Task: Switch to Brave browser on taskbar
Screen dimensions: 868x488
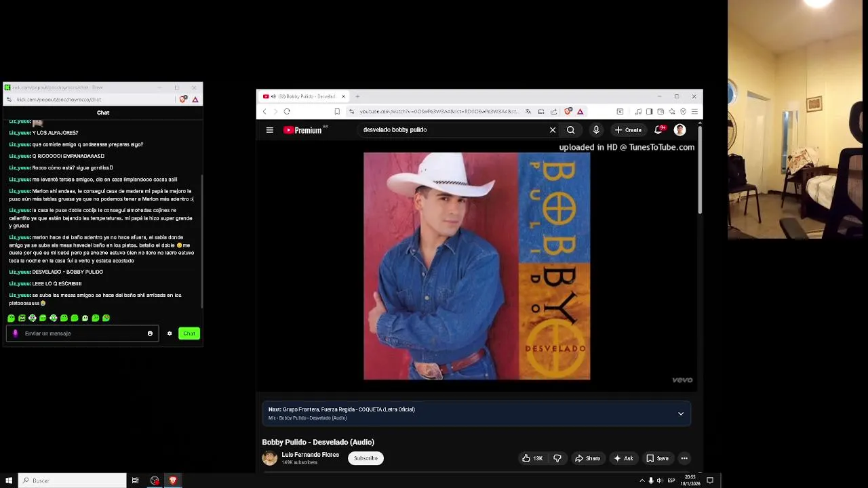Action: click(173, 481)
